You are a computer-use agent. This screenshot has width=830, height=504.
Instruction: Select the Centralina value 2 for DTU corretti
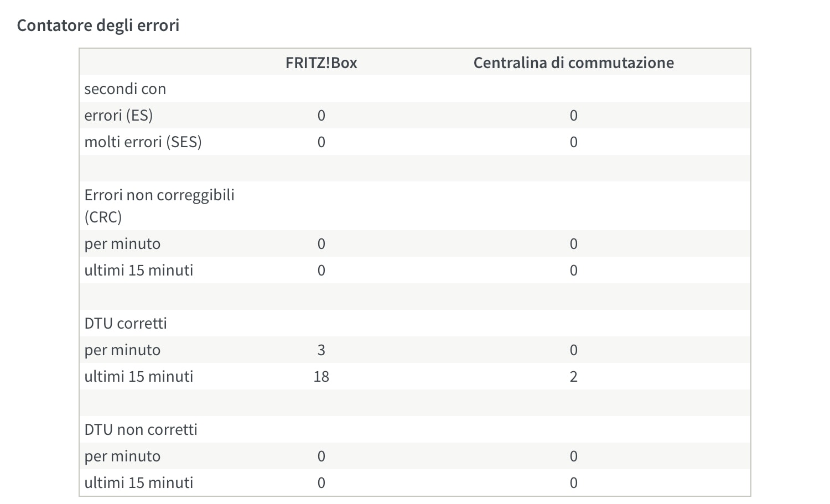point(573,377)
